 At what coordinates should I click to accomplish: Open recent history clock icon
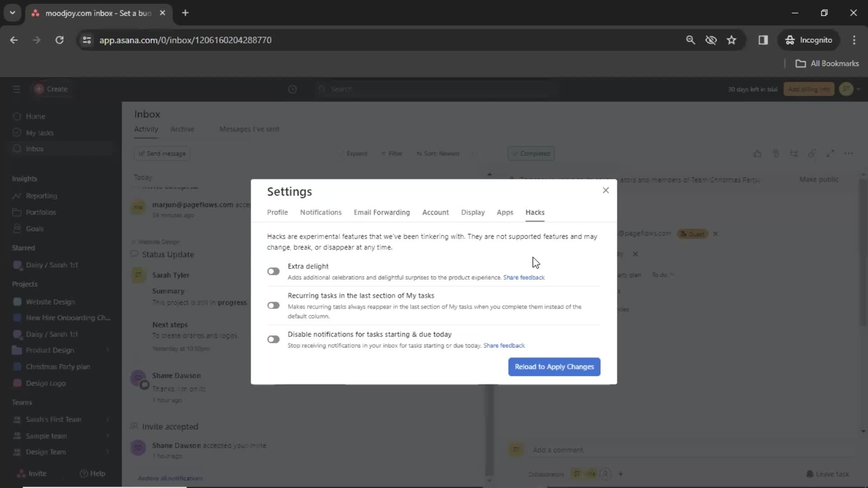[292, 89]
